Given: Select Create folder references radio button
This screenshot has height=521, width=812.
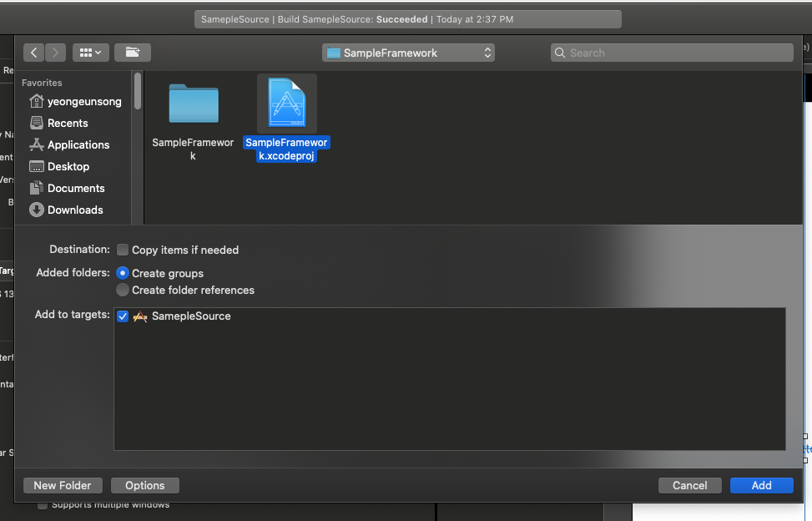Looking at the screenshot, I should coord(123,290).
